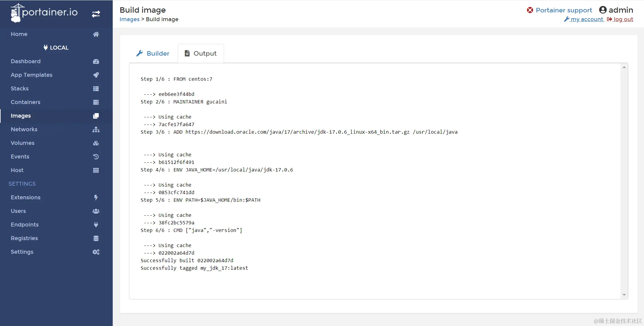Click the wrench icon beside my account
Viewport: 644px width, 326px height.
[566, 19]
